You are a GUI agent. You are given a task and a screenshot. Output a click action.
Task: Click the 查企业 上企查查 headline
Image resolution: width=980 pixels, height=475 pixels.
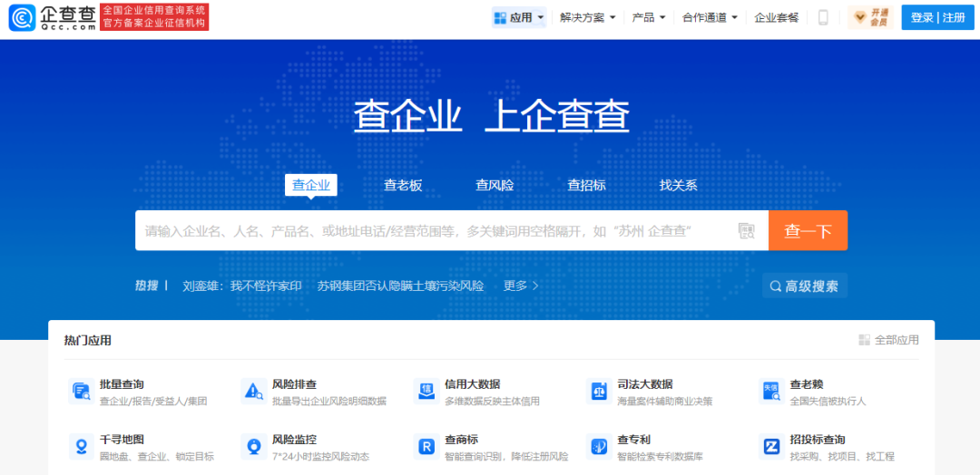tap(491, 115)
